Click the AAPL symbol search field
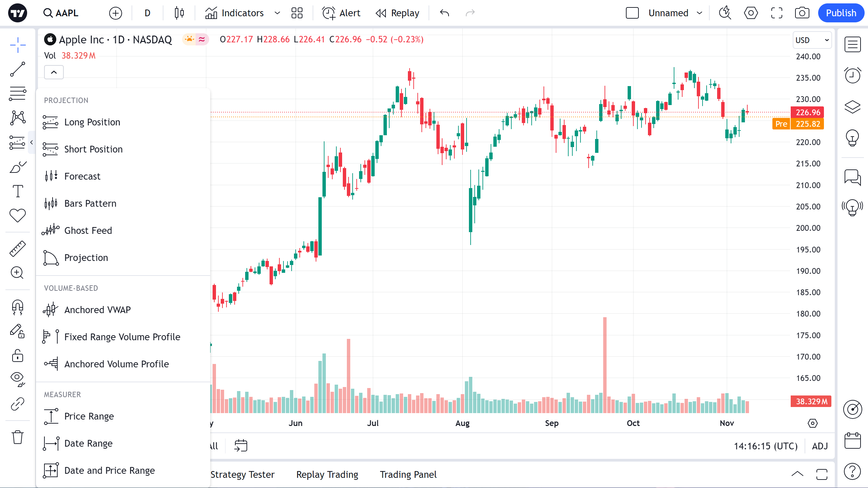 (x=61, y=13)
